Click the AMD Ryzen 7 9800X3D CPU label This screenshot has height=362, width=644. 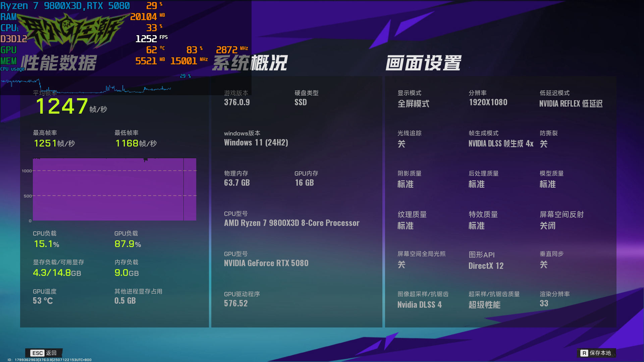(x=291, y=223)
